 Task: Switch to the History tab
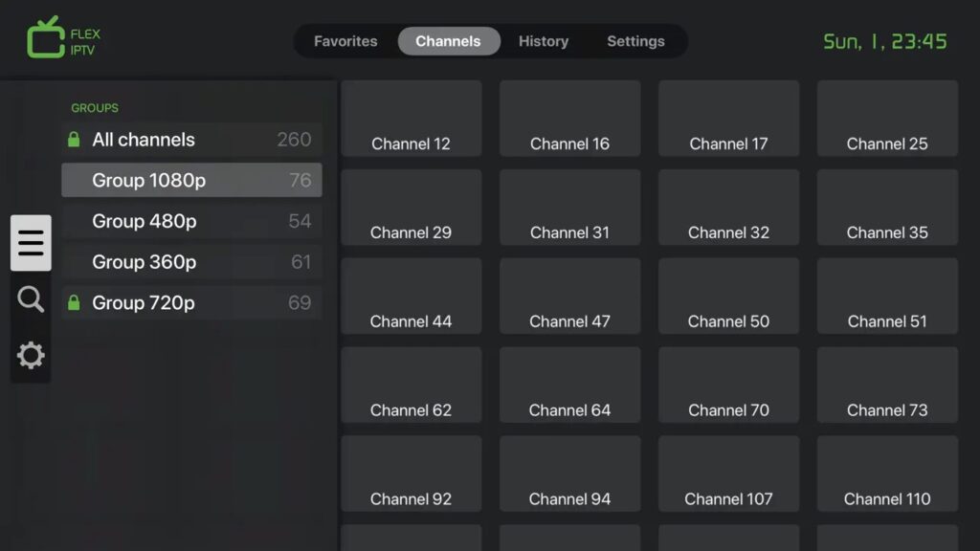click(543, 41)
